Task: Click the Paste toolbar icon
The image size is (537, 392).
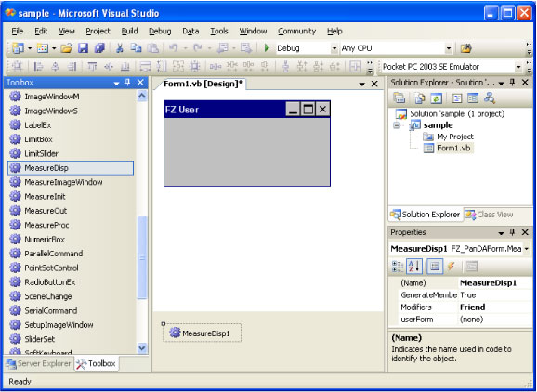Action: click(152, 48)
